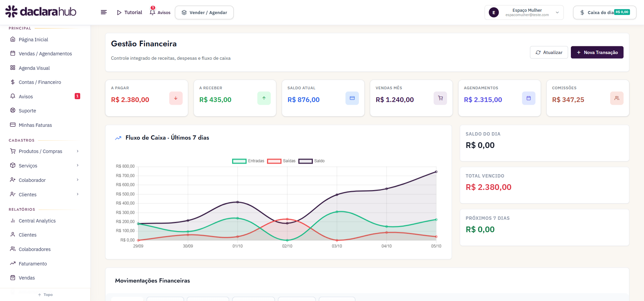The height and width of the screenshot is (301, 644).
Task: Expand the Clientes submenu under Cadastros
Action: point(77,194)
